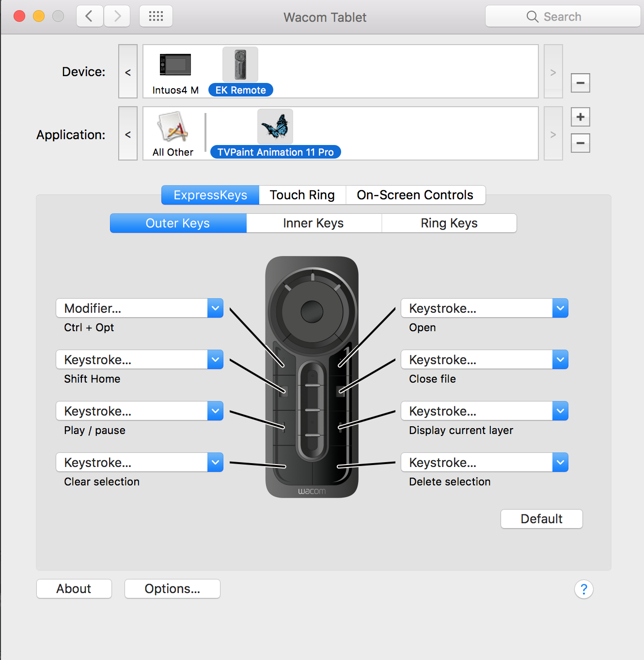The image size is (644, 660).
Task: Open help with question mark button
Action: coord(584,589)
